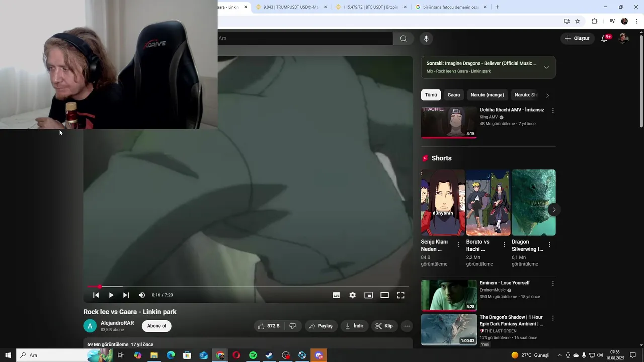Open the AlejandroRAR channel name link

coord(117,323)
